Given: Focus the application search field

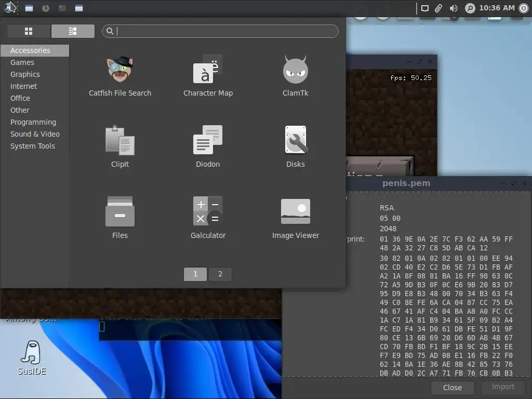Looking at the screenshot, I should (220, 31).
